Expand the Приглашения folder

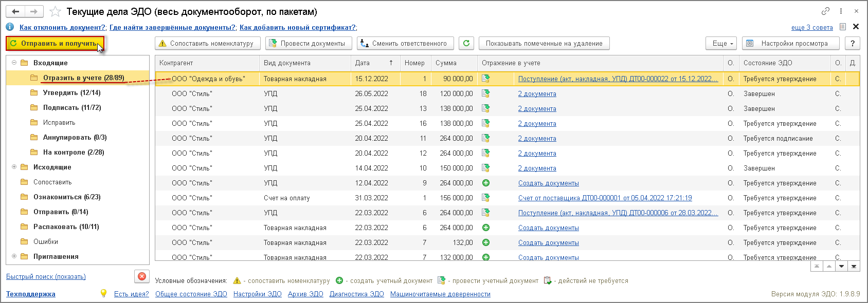(14, 256)
